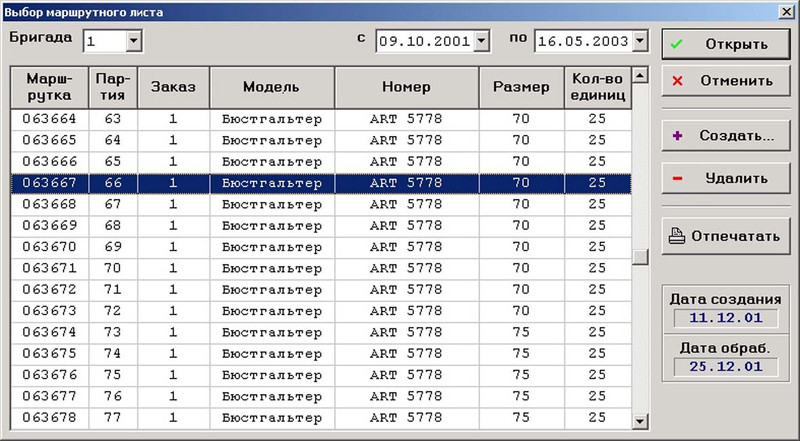Select route sheet row 063664
This screenshot has width=800, height=441.
(x=321, y=119)
